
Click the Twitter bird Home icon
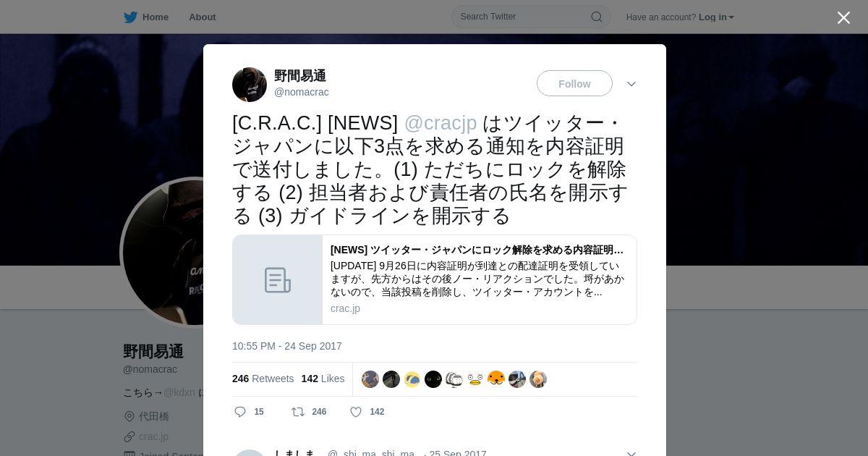click(130, 17)
